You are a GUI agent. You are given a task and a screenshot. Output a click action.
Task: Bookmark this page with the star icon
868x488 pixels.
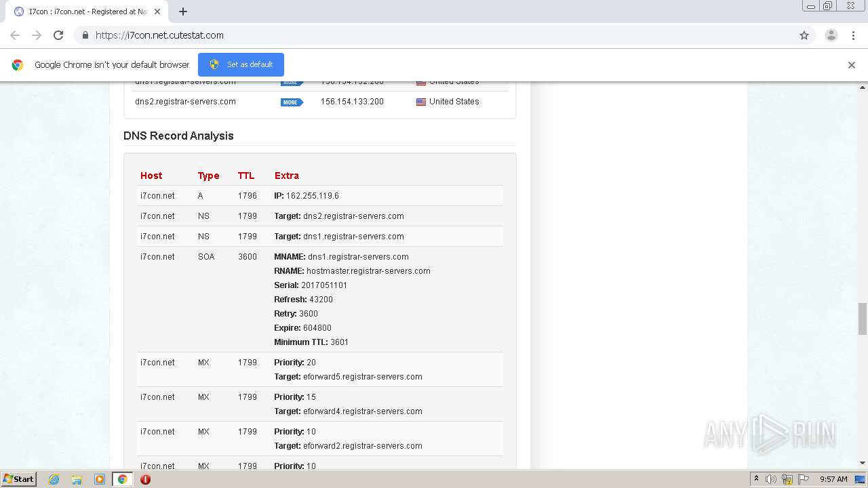point(804,35)
